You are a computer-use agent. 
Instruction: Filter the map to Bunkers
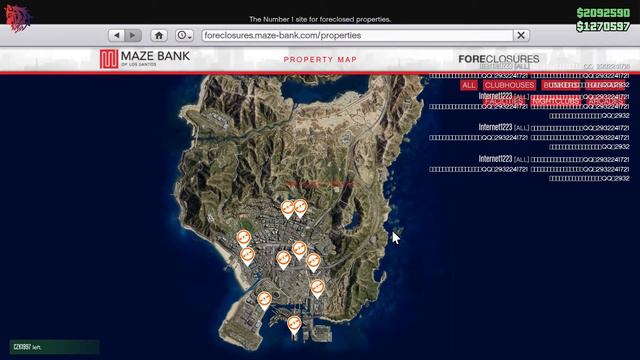coord(561,85)
